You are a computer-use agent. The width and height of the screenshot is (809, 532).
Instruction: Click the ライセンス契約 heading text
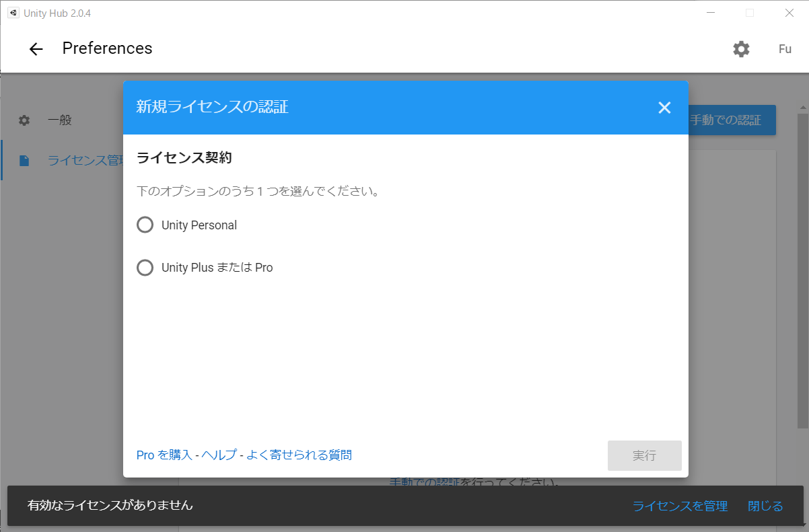(x=184, y=158)
